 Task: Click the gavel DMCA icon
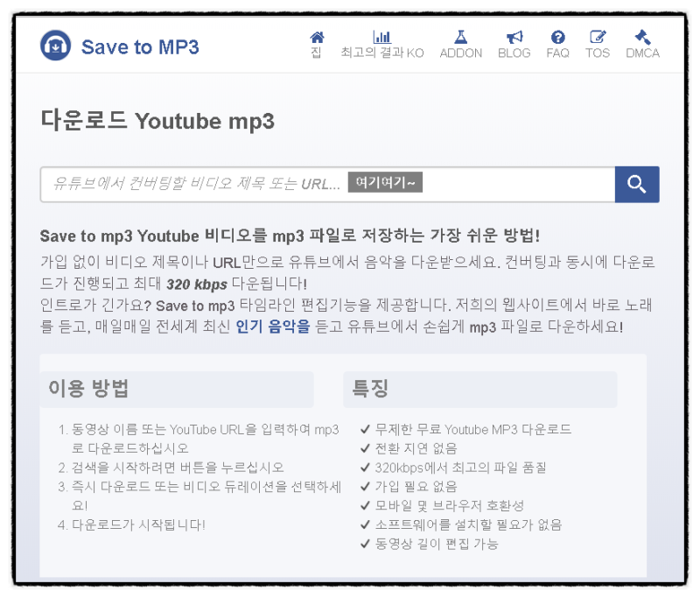coord(642,37)
